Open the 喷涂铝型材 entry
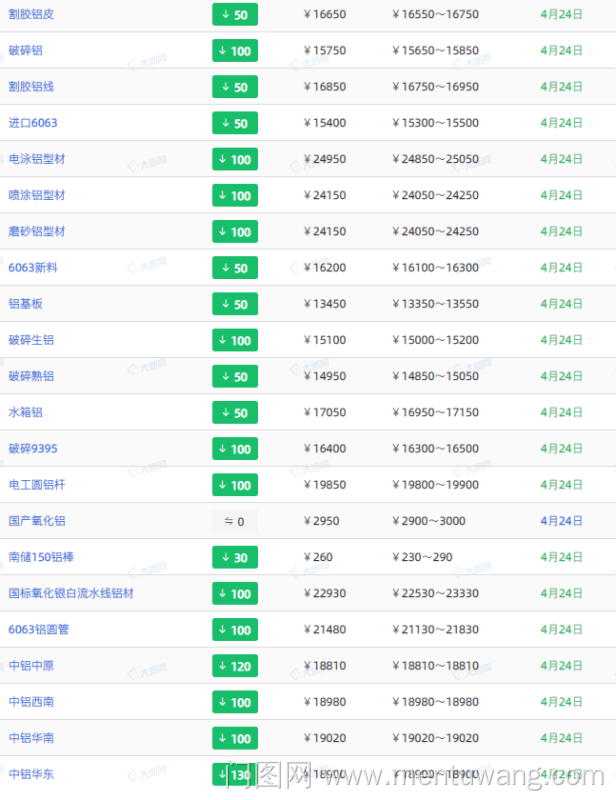This screenshot has height=800, width=616. click(x=37, y=195)
